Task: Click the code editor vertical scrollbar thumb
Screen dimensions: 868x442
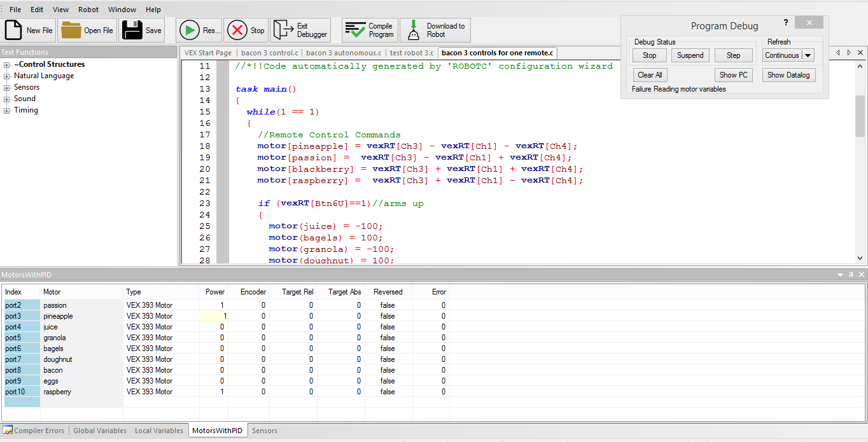Action: pyautogui.click(x=860, y=116)
